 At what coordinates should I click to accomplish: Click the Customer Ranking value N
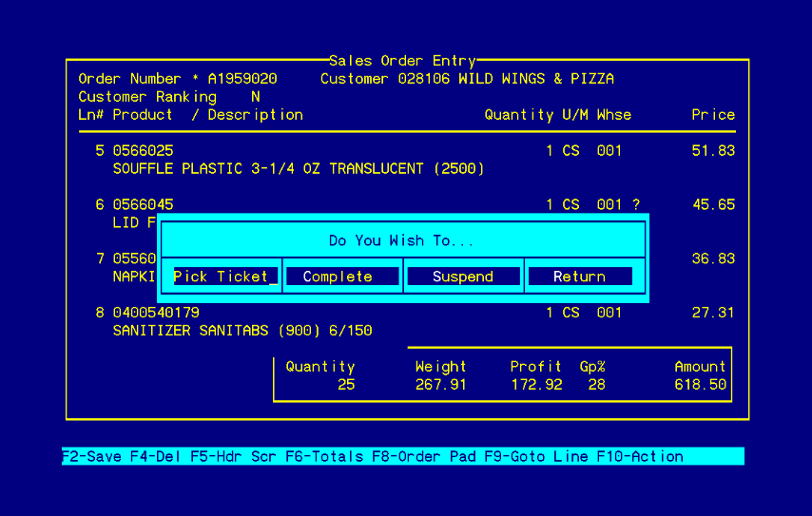256,97
